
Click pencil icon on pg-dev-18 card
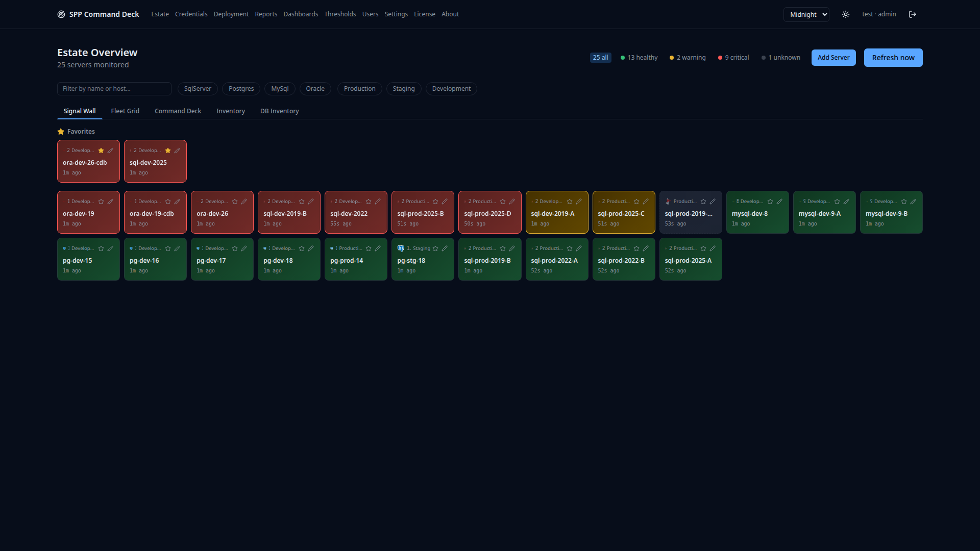311,248
